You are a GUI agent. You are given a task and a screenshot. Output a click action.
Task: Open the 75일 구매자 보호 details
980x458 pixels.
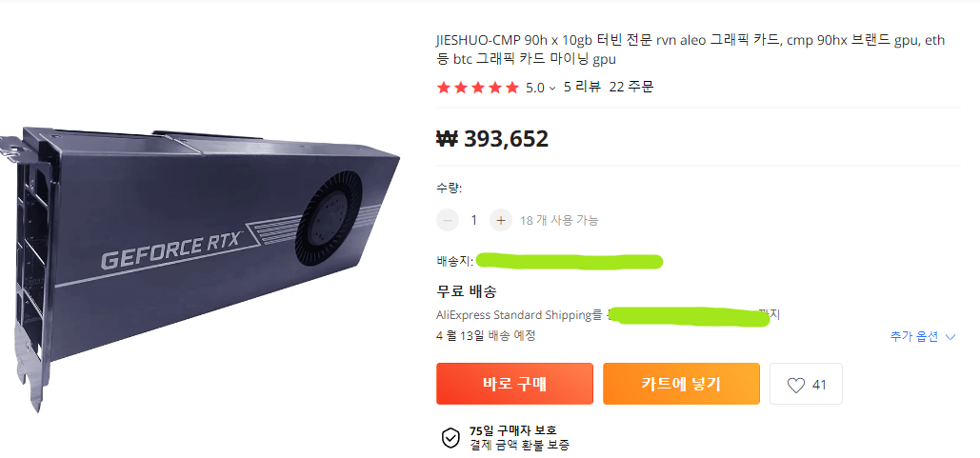(x=512, y=430)
